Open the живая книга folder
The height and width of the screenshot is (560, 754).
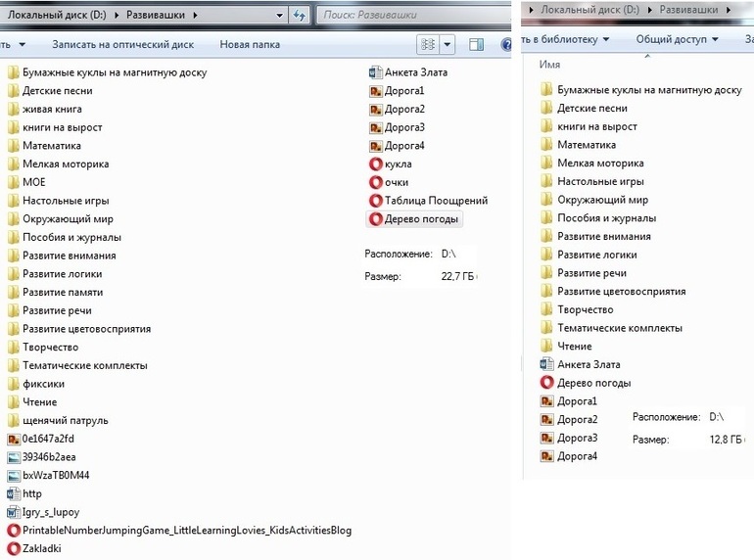point(52,110)
